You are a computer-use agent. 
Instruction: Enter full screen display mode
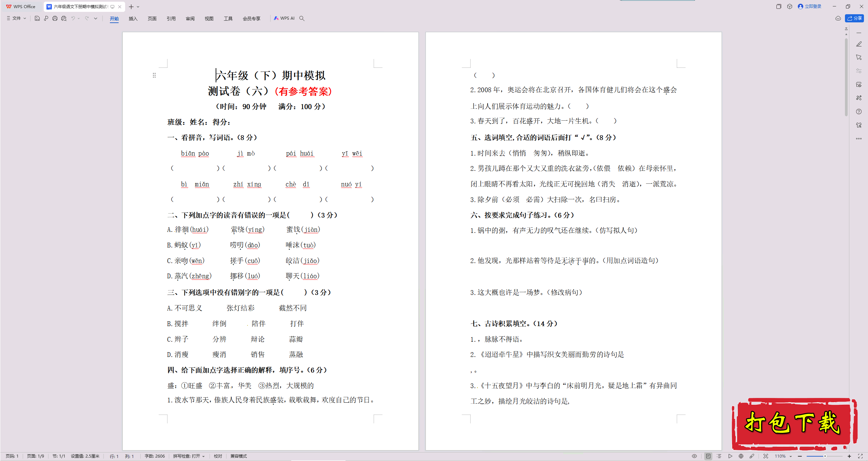click(860, 456)
